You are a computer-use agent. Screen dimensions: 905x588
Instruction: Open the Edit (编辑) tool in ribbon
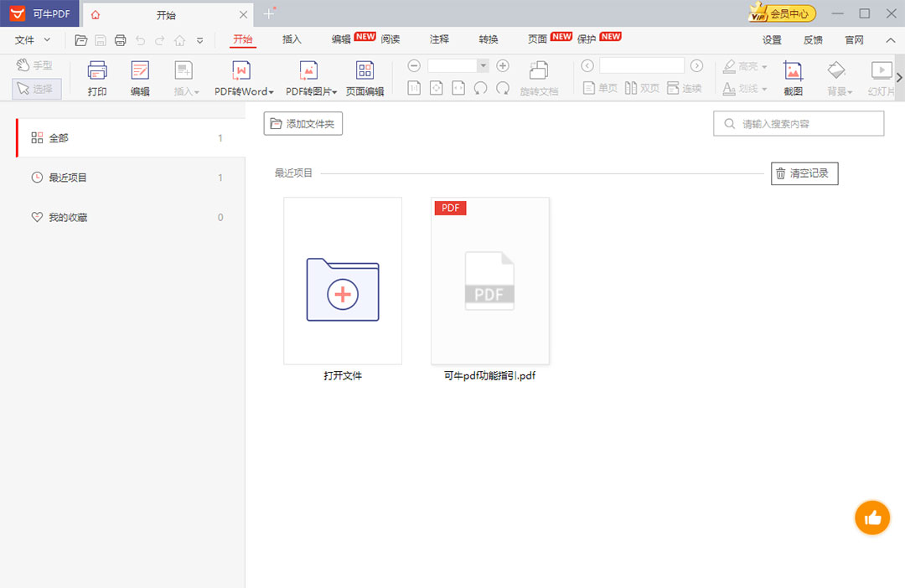140,79
